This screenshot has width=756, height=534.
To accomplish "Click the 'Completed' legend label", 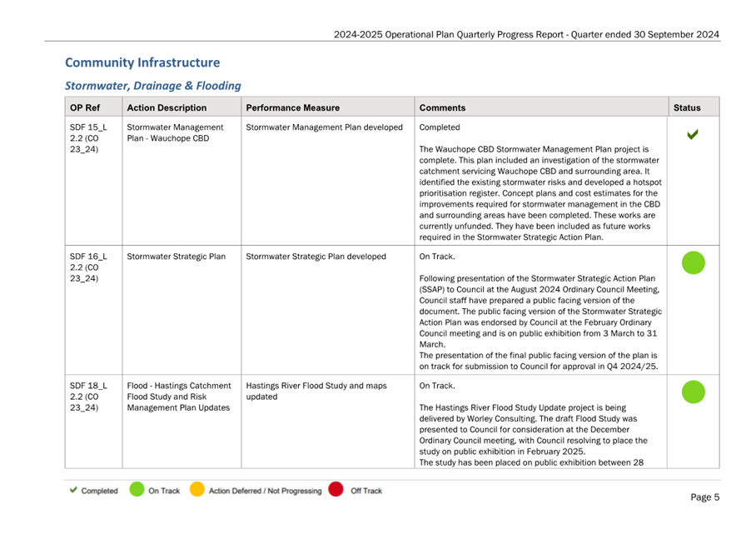I will 99,491.
